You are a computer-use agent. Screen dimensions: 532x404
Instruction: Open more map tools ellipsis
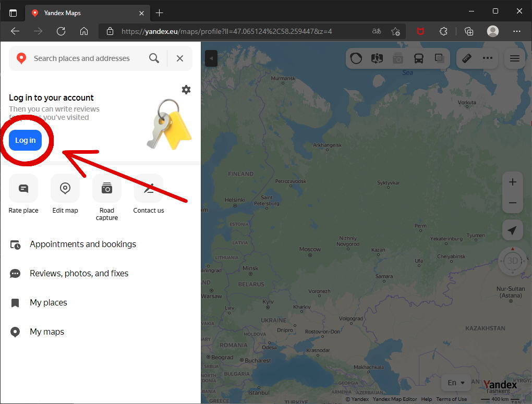(488, 58)
